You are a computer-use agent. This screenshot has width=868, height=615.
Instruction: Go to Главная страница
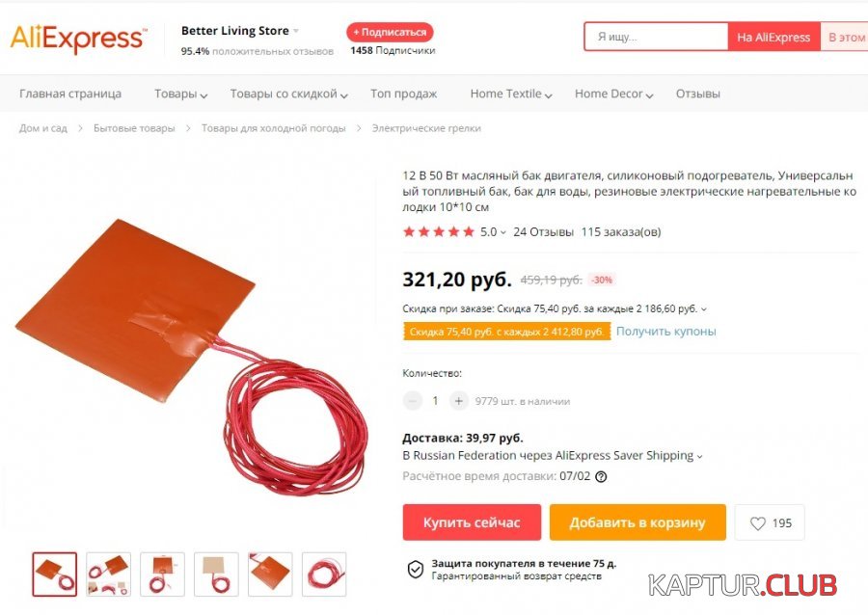pyautogui.click(x=70, y=94)
